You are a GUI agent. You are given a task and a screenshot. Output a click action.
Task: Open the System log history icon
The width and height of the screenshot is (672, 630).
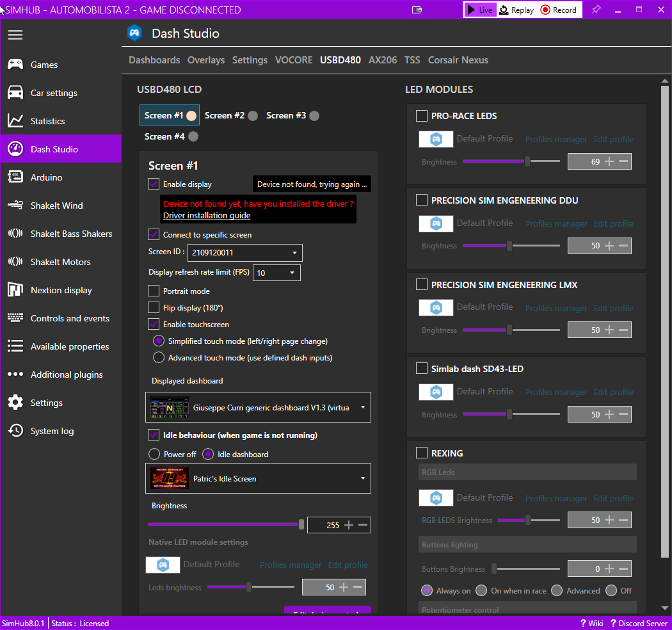15,431
